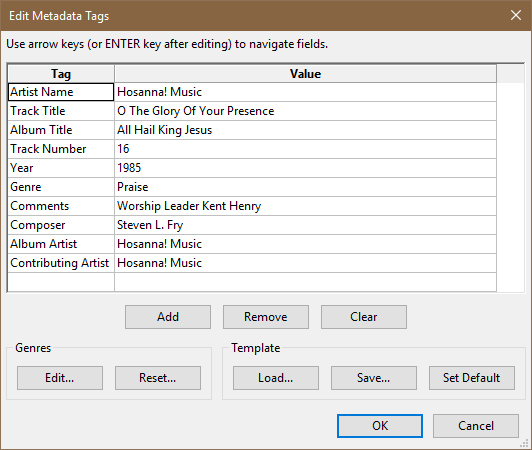Select the Comments tag cell
Image resolution: width=532 pixels, height=450 pixels.
[61, 206]
